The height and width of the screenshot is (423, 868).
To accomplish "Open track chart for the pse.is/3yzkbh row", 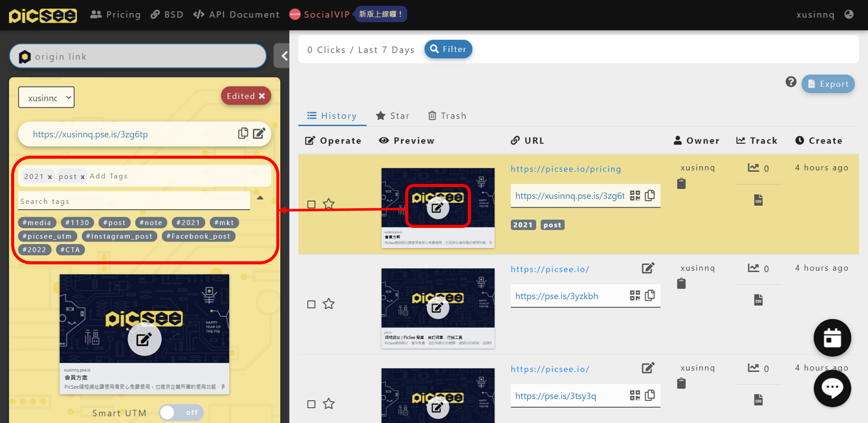I will 753,268.
